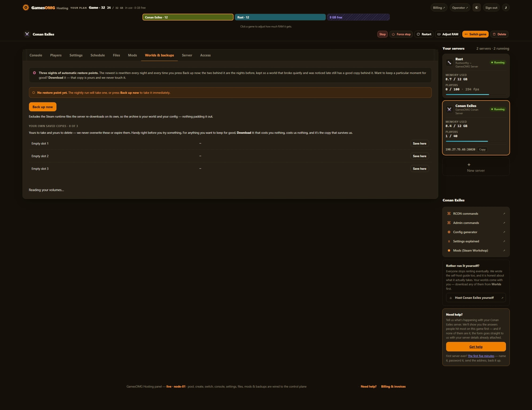Open Billing external link
The image size is (532, 410).
pos(439,8)
